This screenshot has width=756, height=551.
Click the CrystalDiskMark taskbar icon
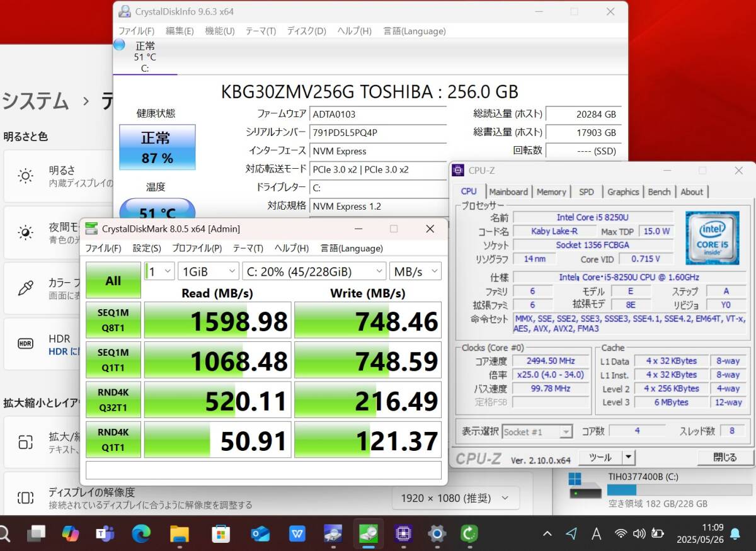(368, 534)
